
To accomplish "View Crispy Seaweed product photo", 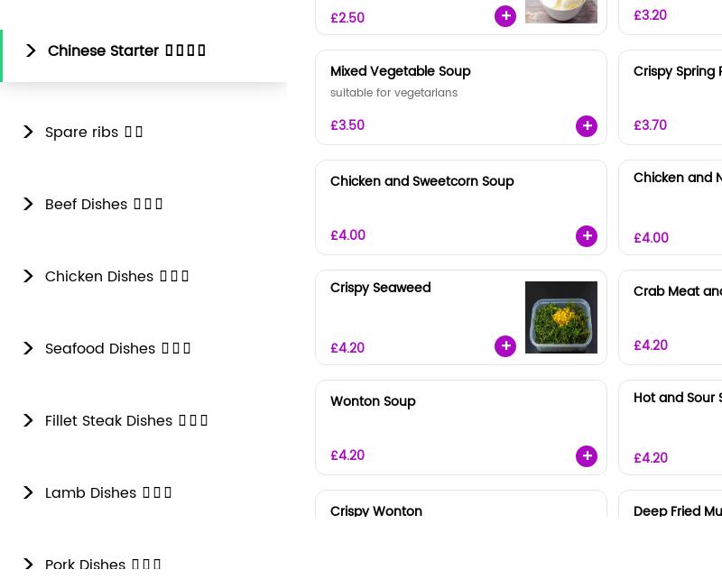I will coord(561,317).
